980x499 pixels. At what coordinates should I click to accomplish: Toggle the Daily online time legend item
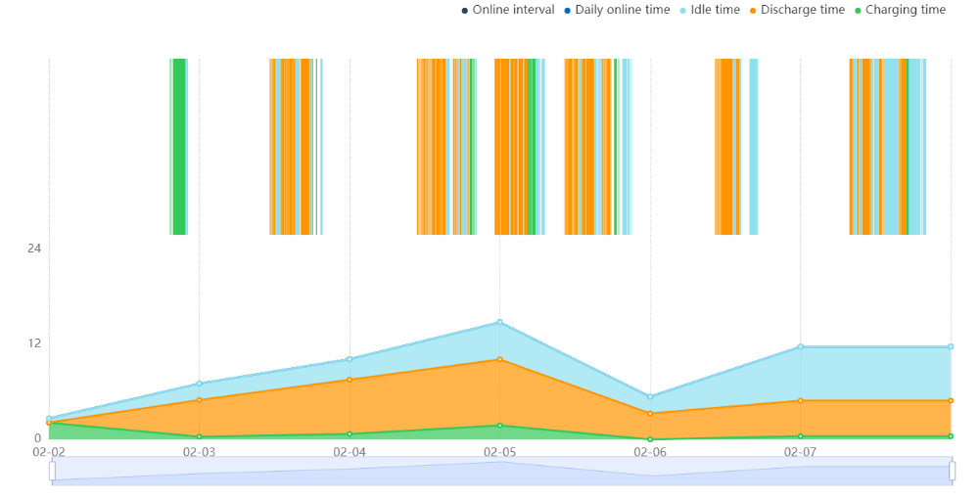pyautogui.click(x=617, y=10)
